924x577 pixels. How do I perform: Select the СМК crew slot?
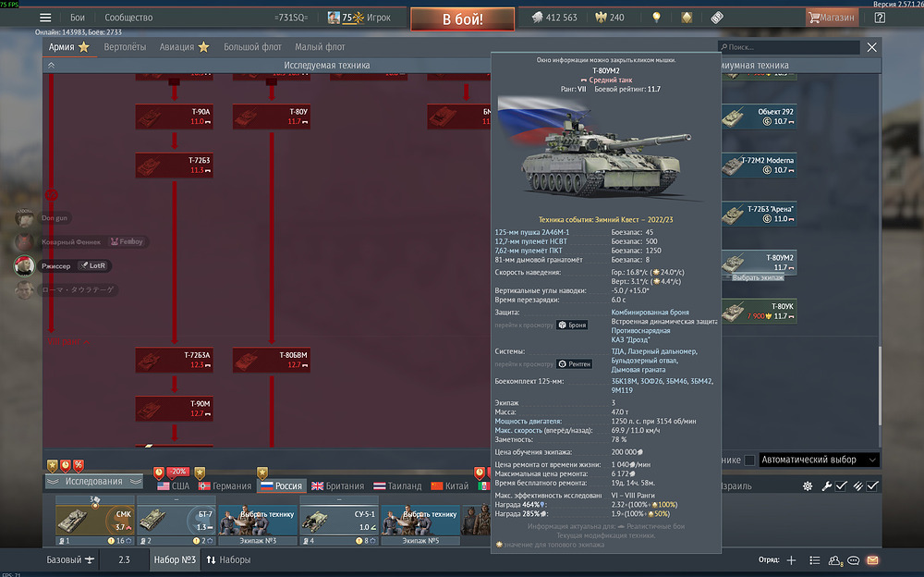coord(94,521)
